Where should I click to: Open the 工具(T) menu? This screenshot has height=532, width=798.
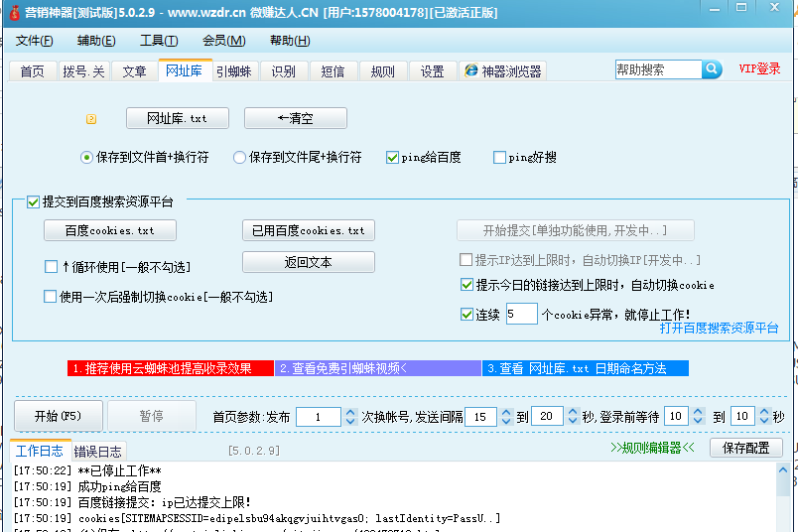[159, 41]
